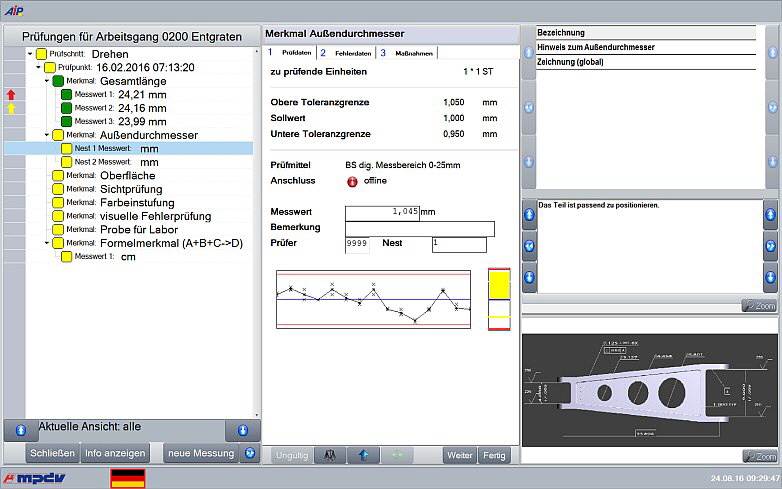
Task: Click the German flag language icon
Action: pos(128,478)
